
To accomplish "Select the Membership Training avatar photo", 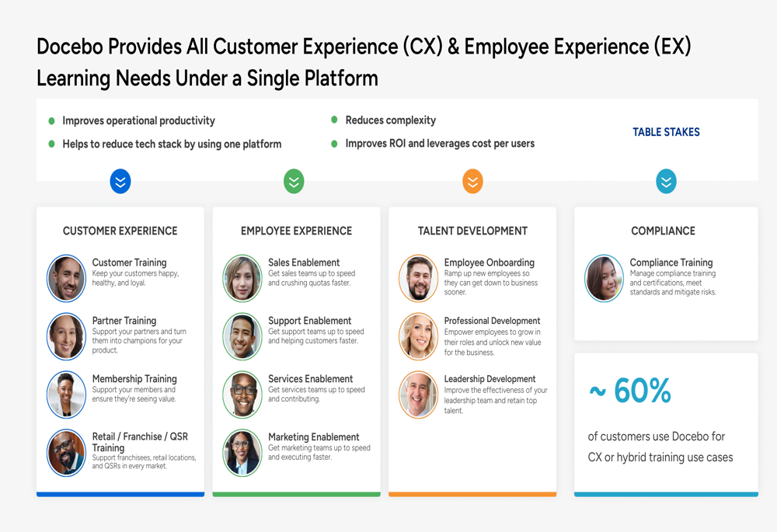I will [66, 395].
